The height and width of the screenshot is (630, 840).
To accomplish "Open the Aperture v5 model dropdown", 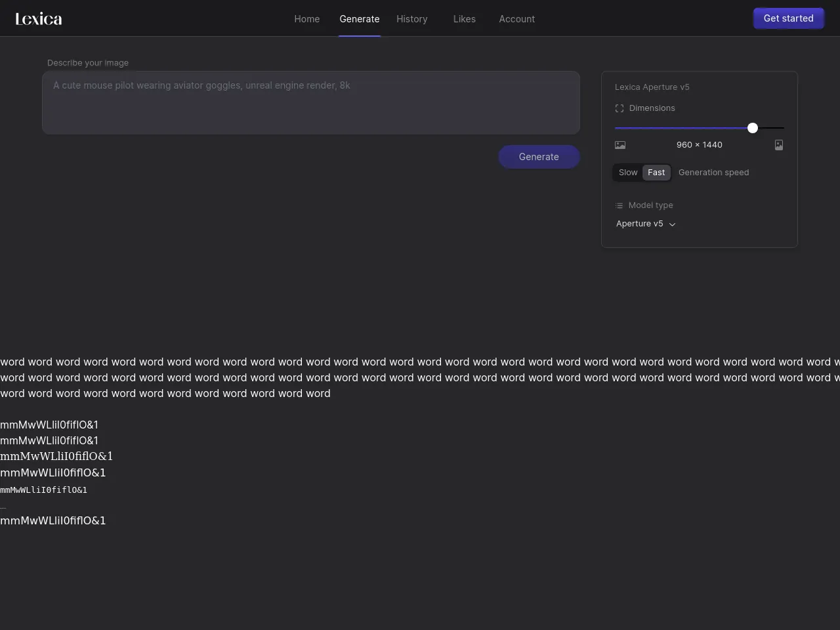I will (x=640, y=224).
